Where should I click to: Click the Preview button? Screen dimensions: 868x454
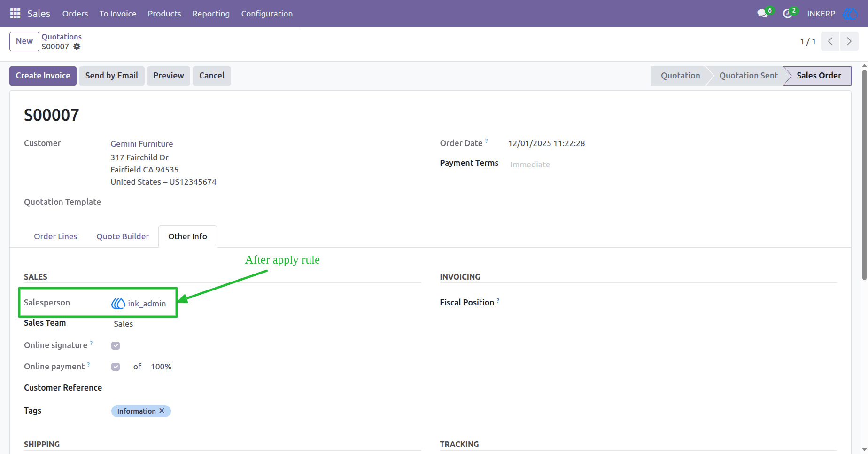click(169, 76)
